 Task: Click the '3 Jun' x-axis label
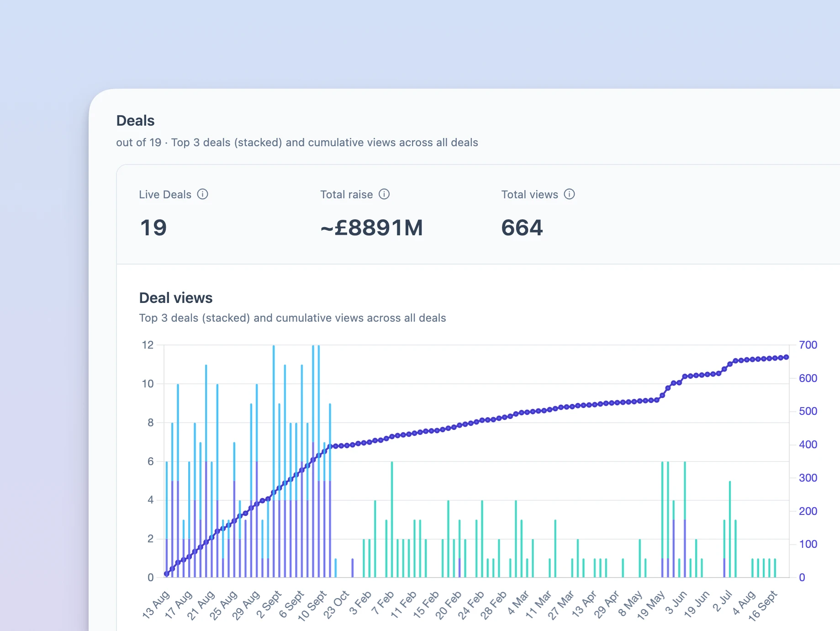(676, 602)
